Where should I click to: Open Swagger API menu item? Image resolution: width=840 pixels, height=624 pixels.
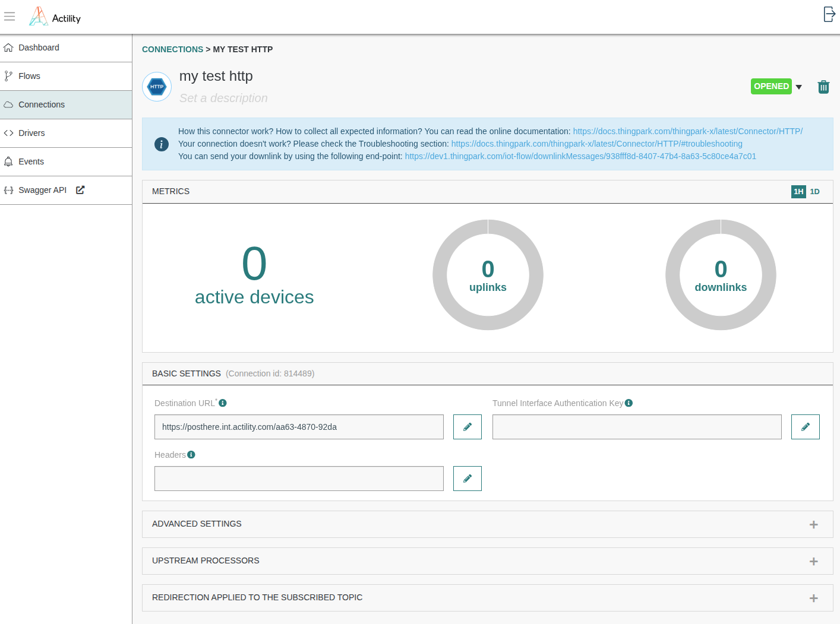[66, 190]
